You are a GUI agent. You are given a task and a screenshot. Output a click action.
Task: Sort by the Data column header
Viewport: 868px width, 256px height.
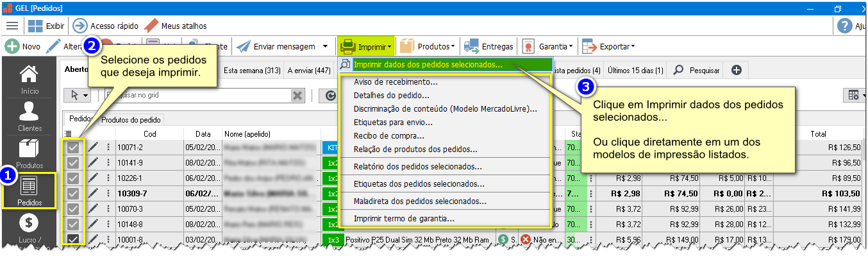pos(203,133)
